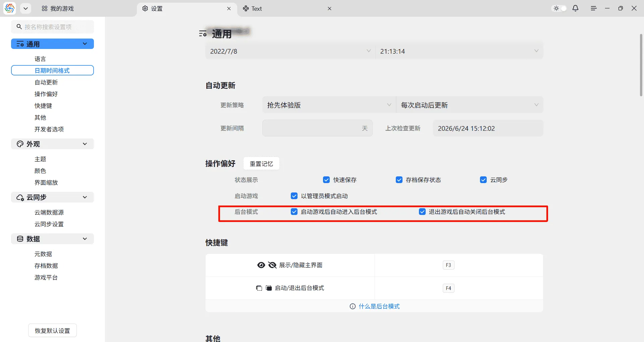The width and height of the screenshot is (644, 342).
Task: Uncheck 退出游戏后自动关闭后台模式
Action: point(422,212)
